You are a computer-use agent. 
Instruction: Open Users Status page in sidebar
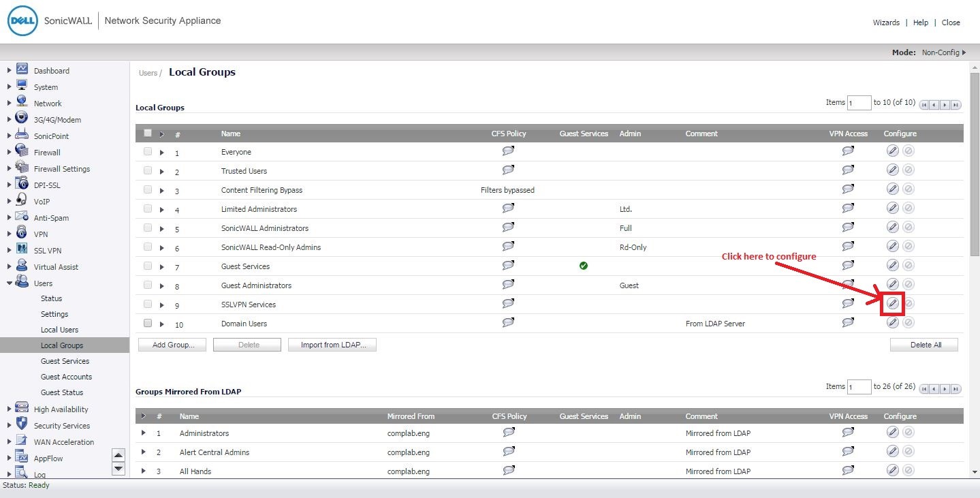tap(51, 298)
